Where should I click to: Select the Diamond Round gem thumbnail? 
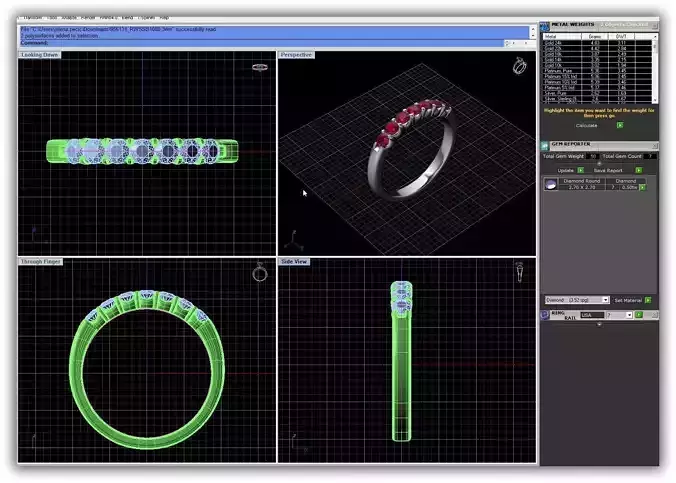coord(551,185)
